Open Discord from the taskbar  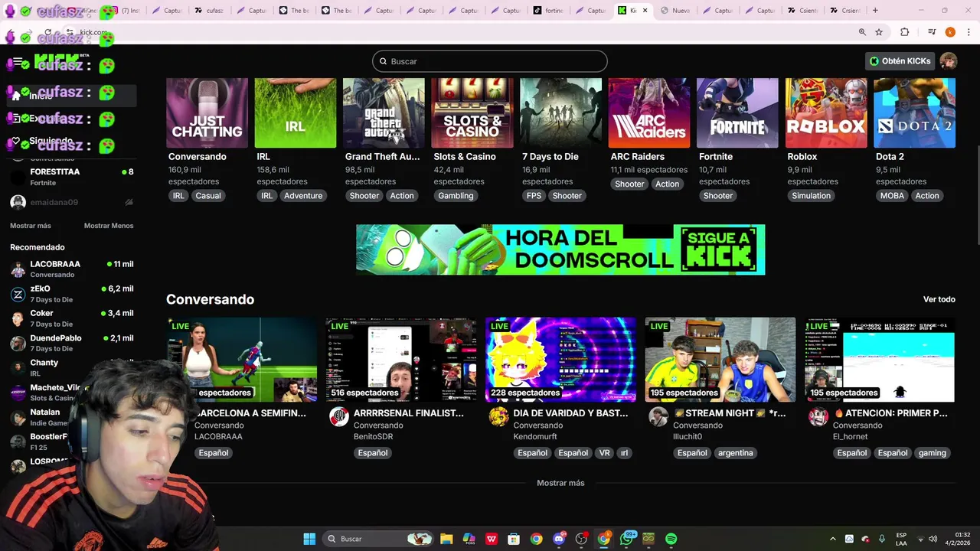[x=559, y=539]
